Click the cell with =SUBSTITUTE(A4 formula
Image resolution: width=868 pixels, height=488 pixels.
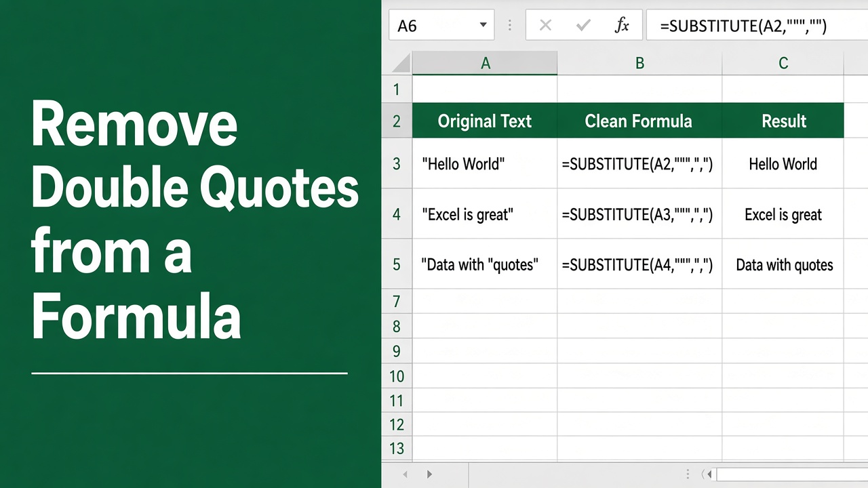point(639,264)
